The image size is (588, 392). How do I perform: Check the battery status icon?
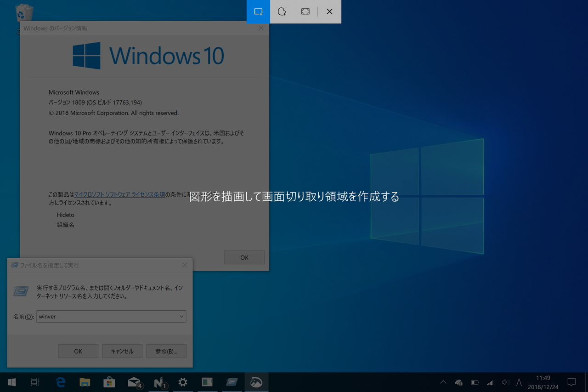pos(475,382)
